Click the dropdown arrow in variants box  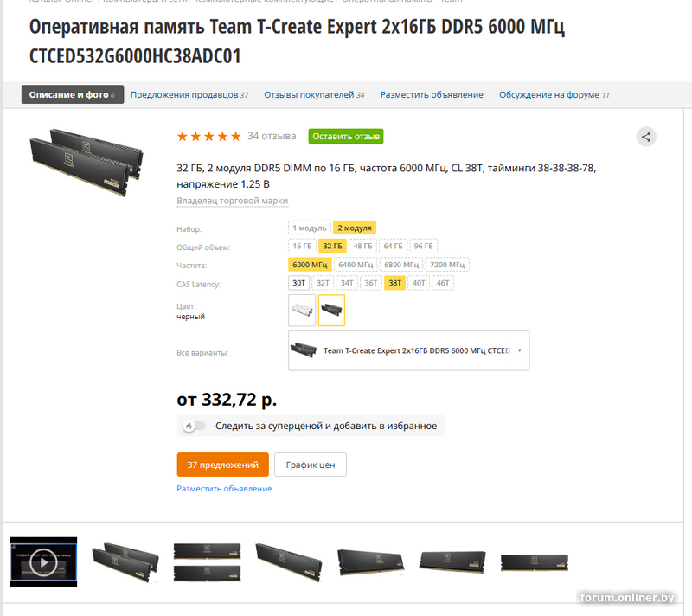click(520, 350)
